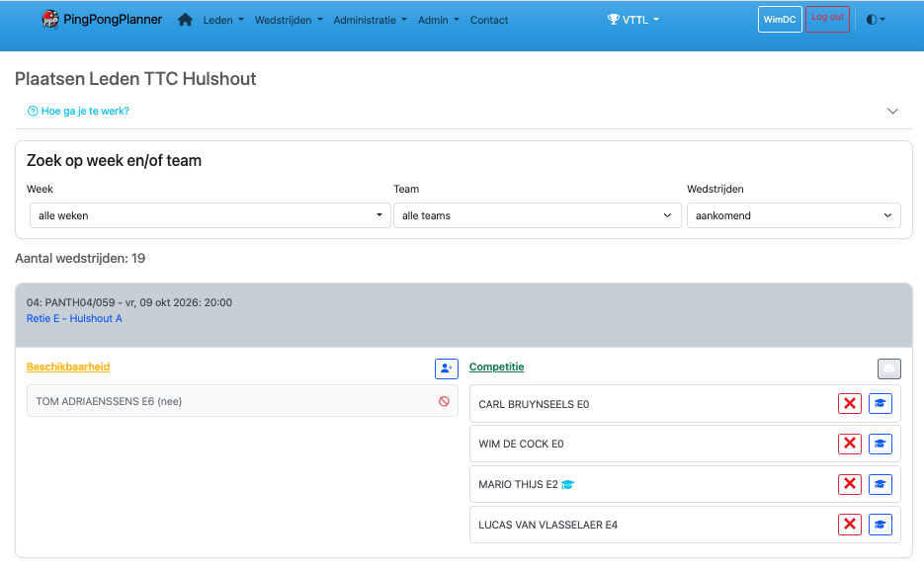Open the theme switcher icon
The width and height of the screenshot is (924, 570).
(x=876, y=20)
